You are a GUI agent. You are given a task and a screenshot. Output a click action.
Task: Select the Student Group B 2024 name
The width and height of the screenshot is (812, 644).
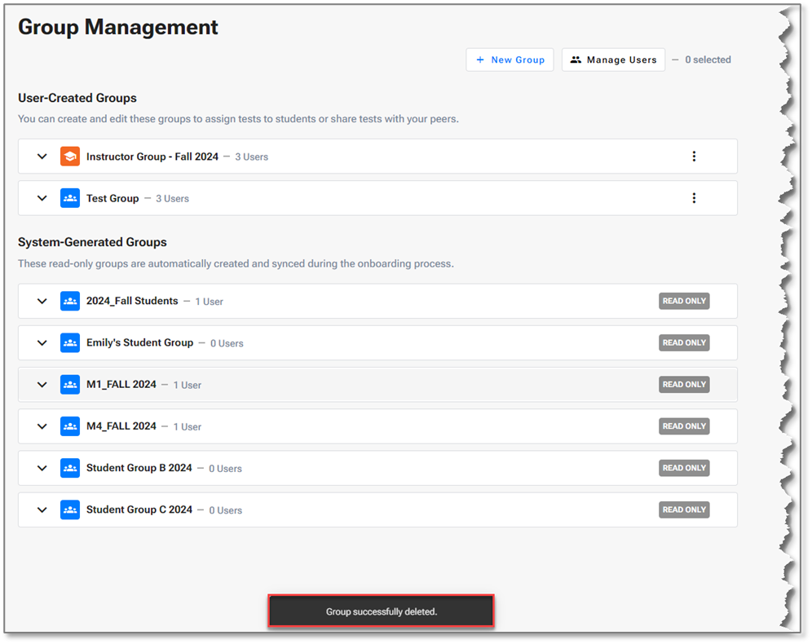[139, 469]
